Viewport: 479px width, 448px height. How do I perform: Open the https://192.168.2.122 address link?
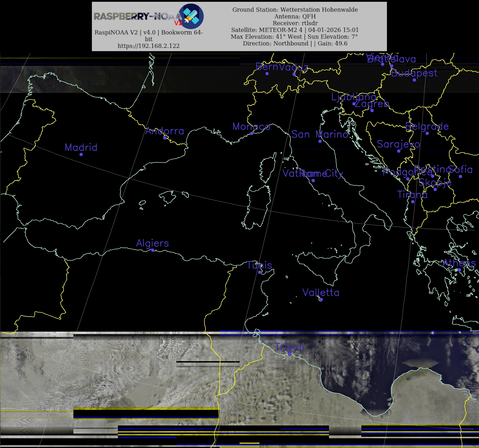[148, 46]
